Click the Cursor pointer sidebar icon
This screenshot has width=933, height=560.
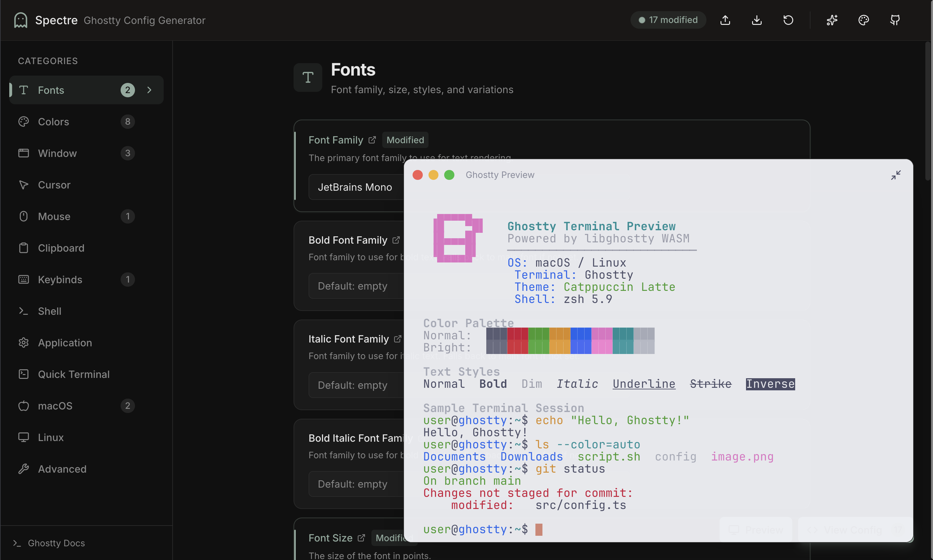coord(23,185)
